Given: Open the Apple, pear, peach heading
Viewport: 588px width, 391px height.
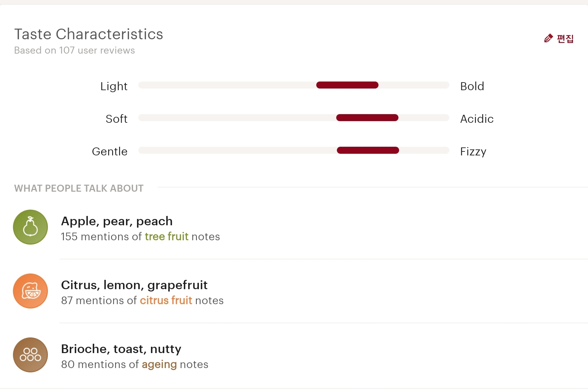Looking at the screenshot, I should (x=117, y=221).
